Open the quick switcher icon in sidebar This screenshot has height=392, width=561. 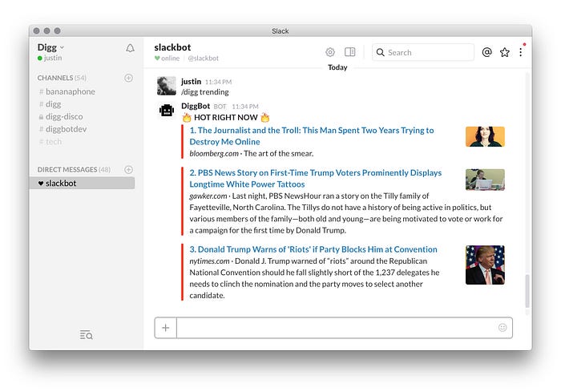[87, 335]
